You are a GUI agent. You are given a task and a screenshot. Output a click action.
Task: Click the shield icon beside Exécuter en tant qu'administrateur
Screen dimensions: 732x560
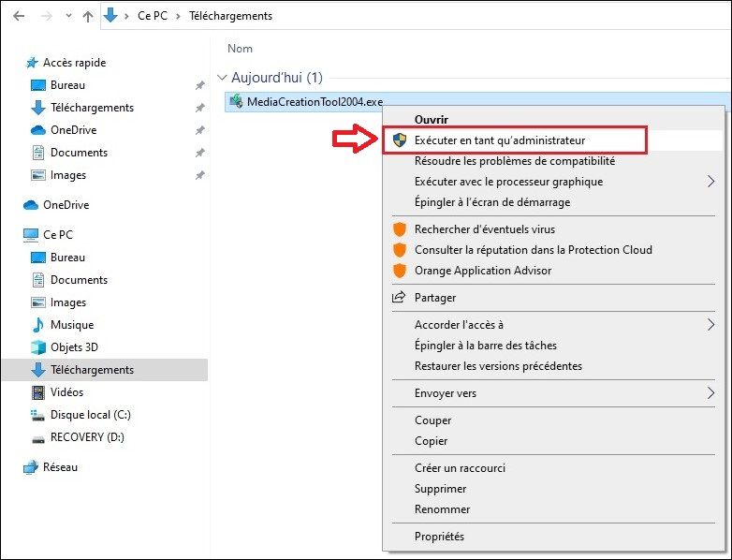[400, 140]
